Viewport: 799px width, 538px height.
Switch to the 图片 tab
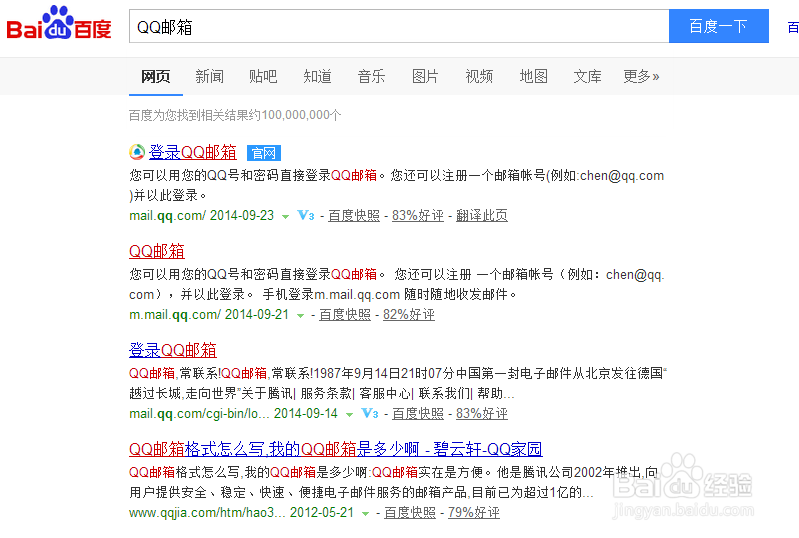tap(425, 76)
